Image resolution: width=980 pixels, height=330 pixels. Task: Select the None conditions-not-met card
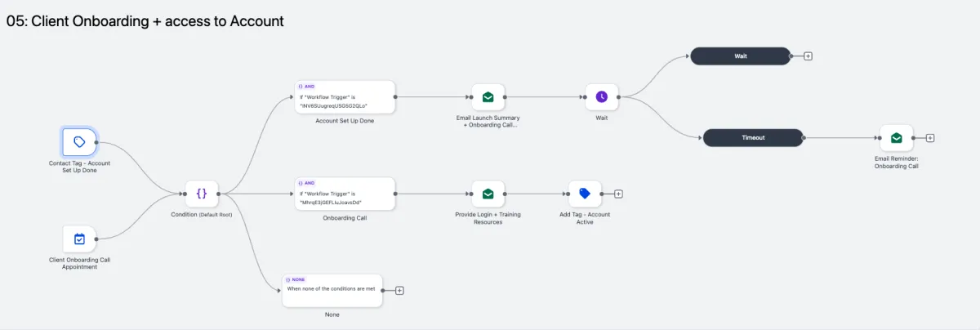(x=332, y=290)
